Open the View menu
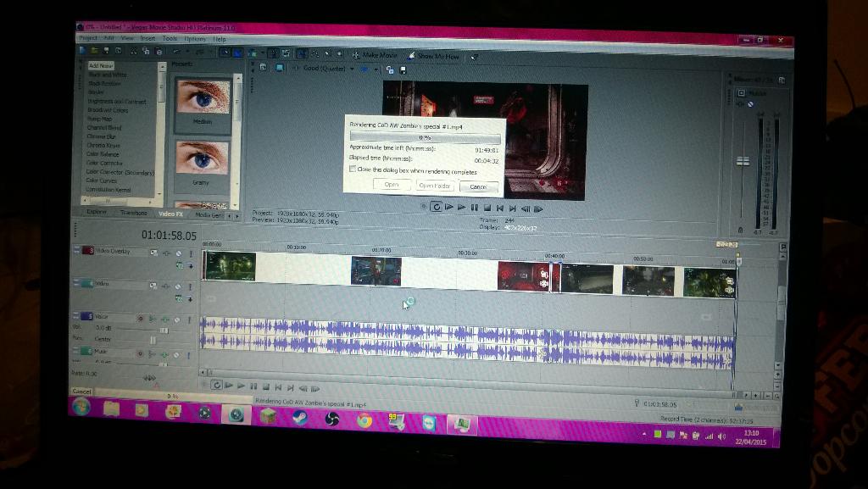Image resolution: width=868 pixels, height=489 pixels. (127, 38)
